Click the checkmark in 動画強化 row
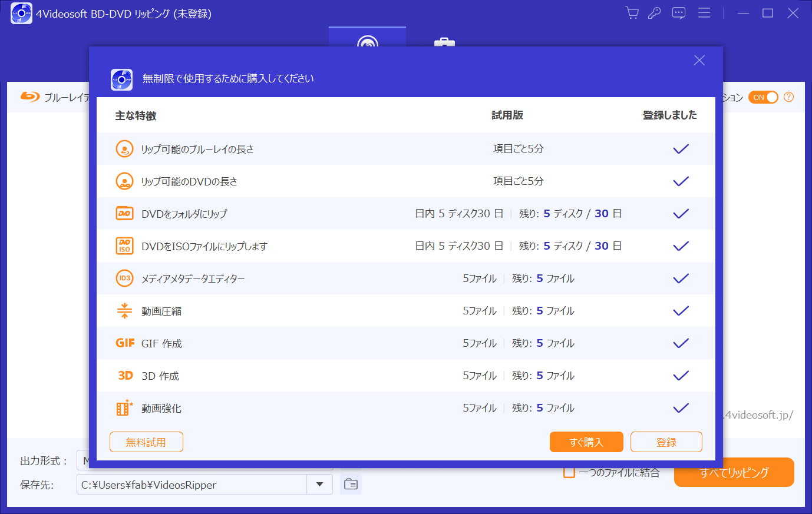812x514 pixels. point(681,408)
